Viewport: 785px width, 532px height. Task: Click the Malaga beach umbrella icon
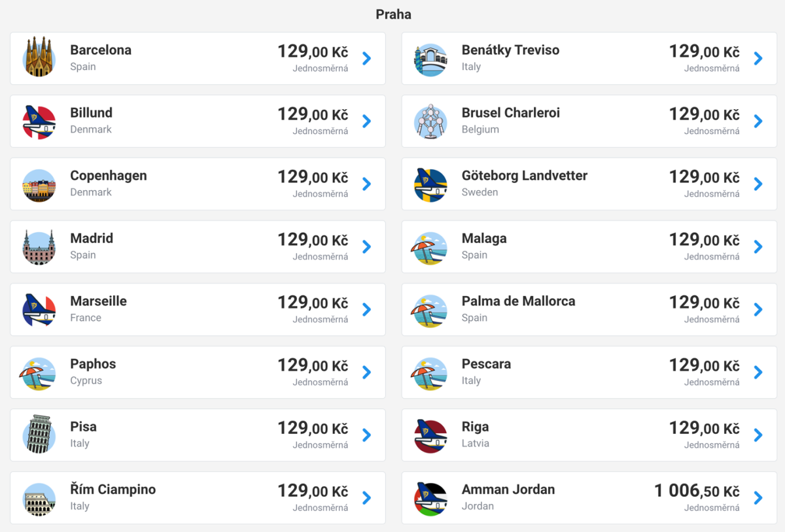tap(430, 247)
